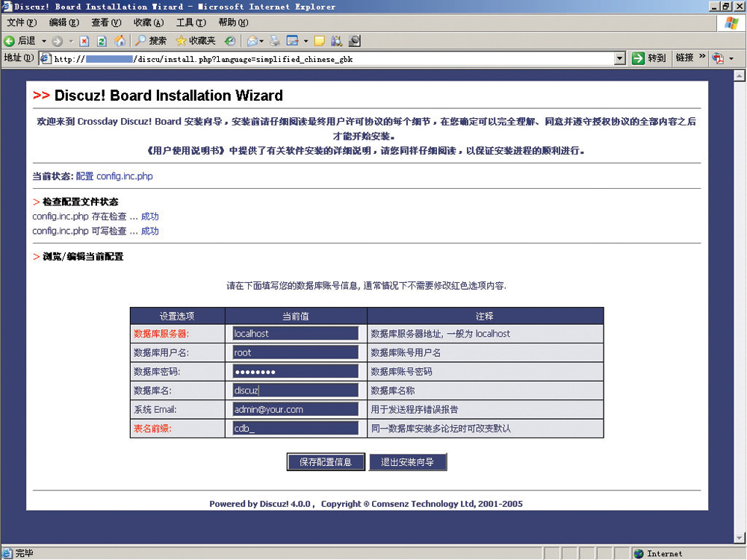Click the 检查配置文件状态 section heading
Viewport: 747px width, 560px height.
(x=81, y=202)
